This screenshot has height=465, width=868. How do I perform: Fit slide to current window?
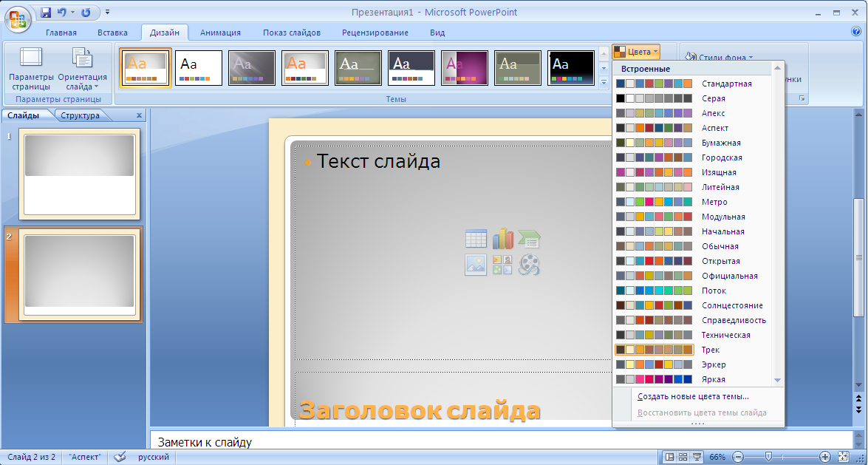[843, 458]
